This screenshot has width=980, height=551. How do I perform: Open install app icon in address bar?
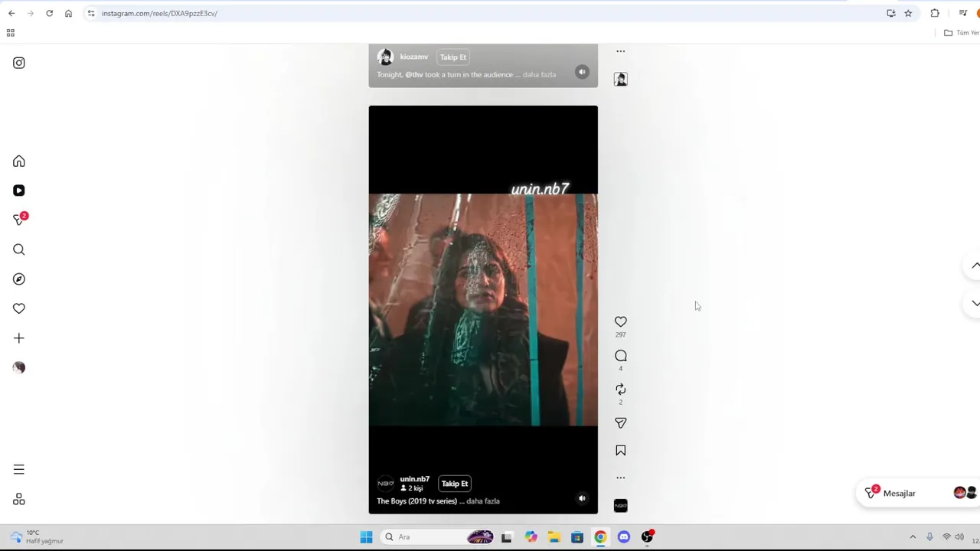pyautogui.click(x=891, y=13)
